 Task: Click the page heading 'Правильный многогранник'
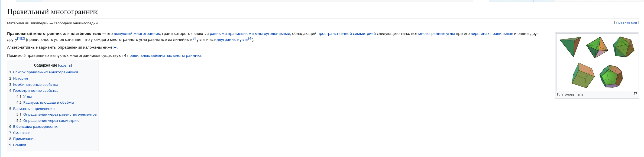click(53, 12)
